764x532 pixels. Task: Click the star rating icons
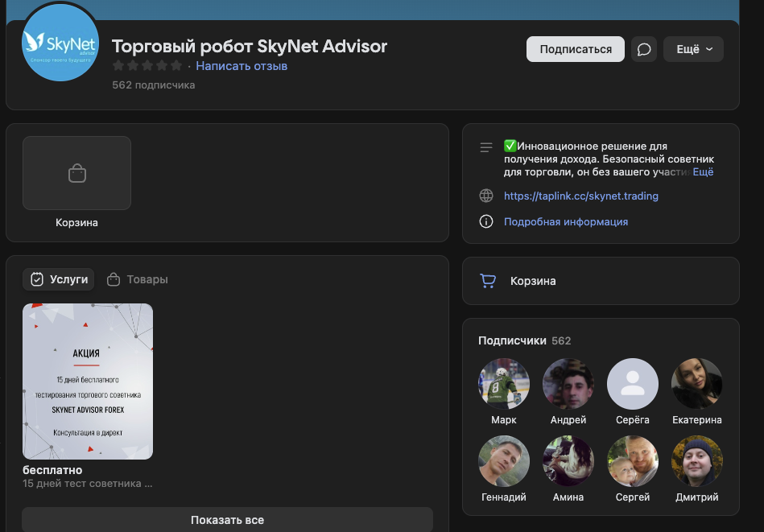pyautogui.click(x=147, y=66)
